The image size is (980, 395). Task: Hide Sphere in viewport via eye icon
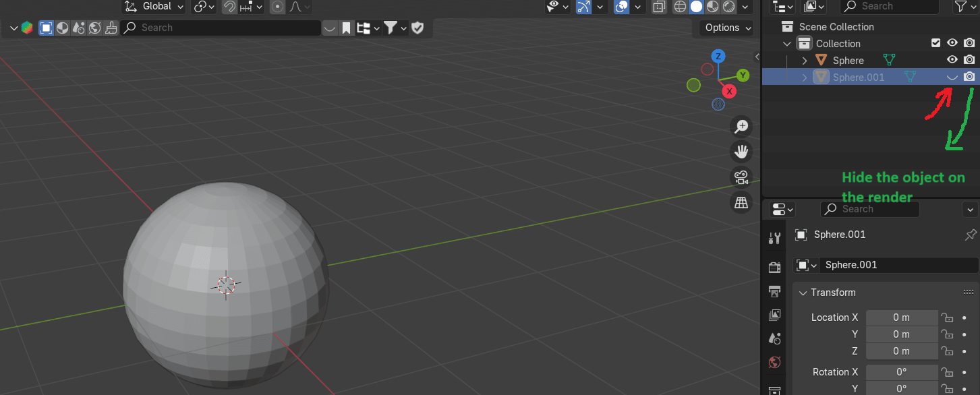pos(952,60)
